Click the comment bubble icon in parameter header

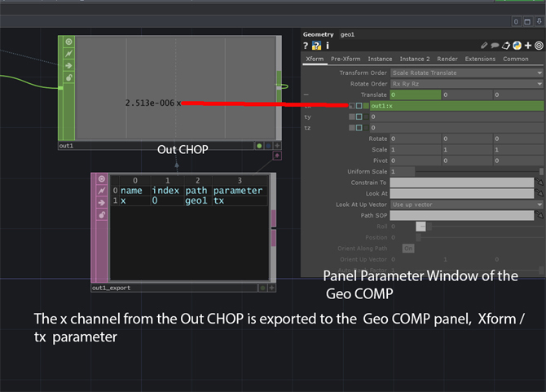coord(495,46)
